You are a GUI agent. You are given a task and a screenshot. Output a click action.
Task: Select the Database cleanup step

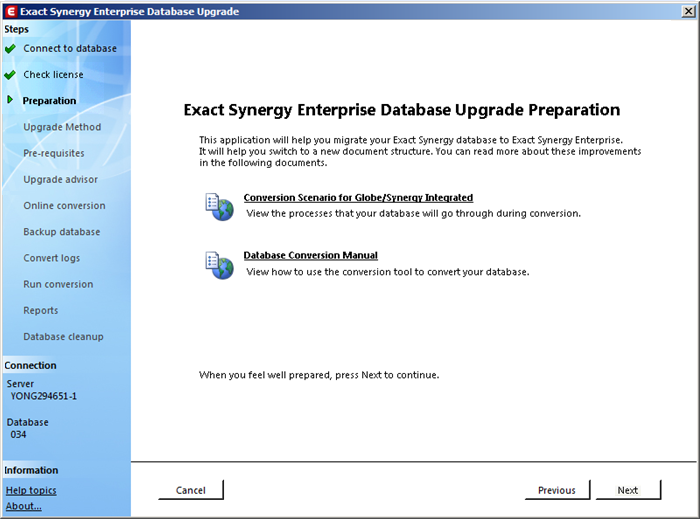pos(63,336)
